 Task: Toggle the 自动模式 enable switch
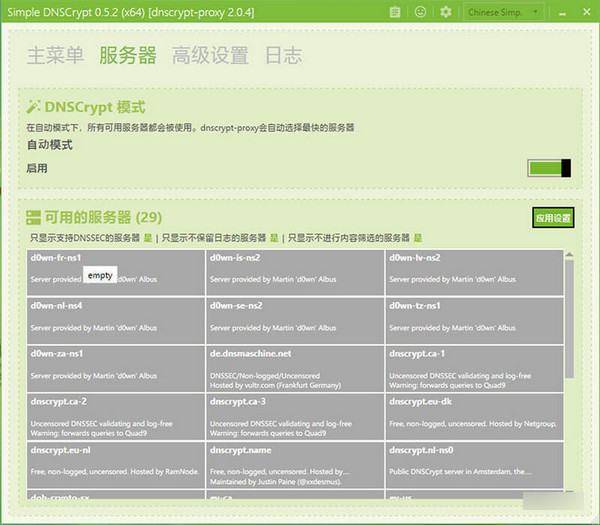point(549,168)
